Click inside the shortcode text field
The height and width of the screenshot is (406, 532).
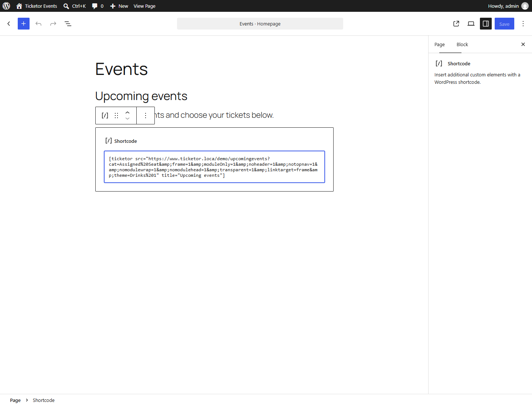[x=214, y=167]
